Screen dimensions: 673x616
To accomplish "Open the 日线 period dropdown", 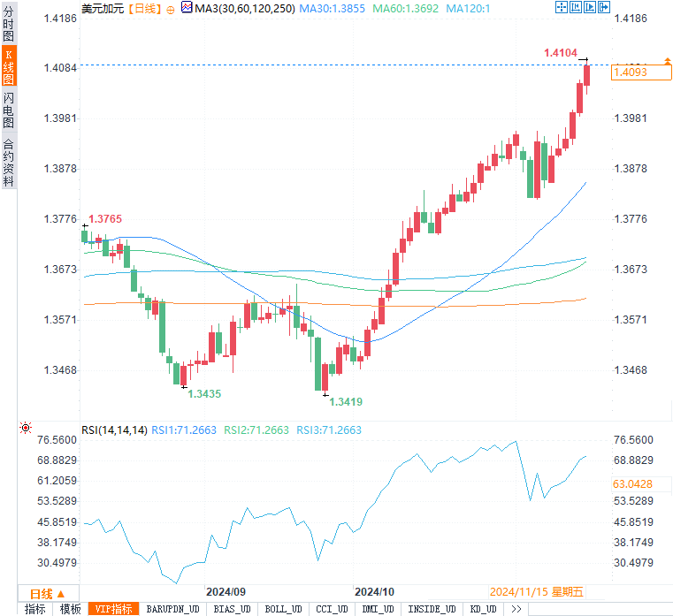I will point(49,593).
